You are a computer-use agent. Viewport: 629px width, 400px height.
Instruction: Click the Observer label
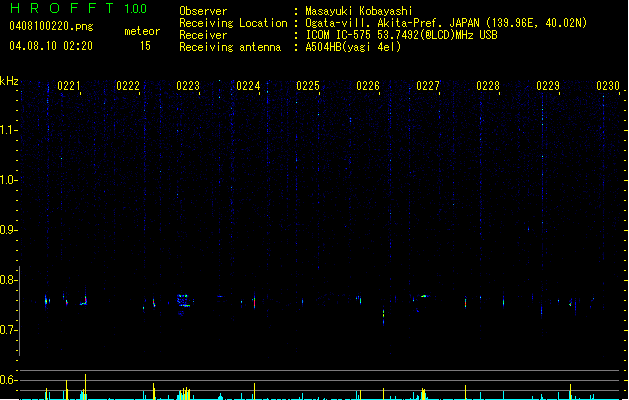point(203,11)
